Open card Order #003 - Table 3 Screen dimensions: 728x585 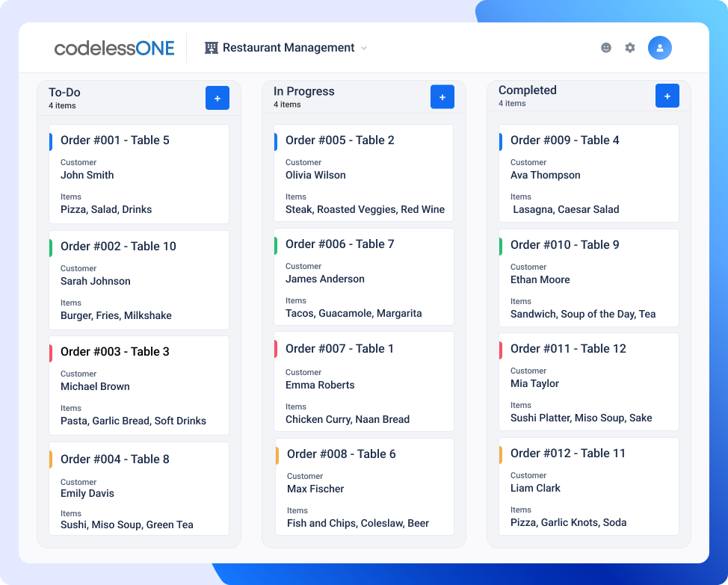pos(139,386)
